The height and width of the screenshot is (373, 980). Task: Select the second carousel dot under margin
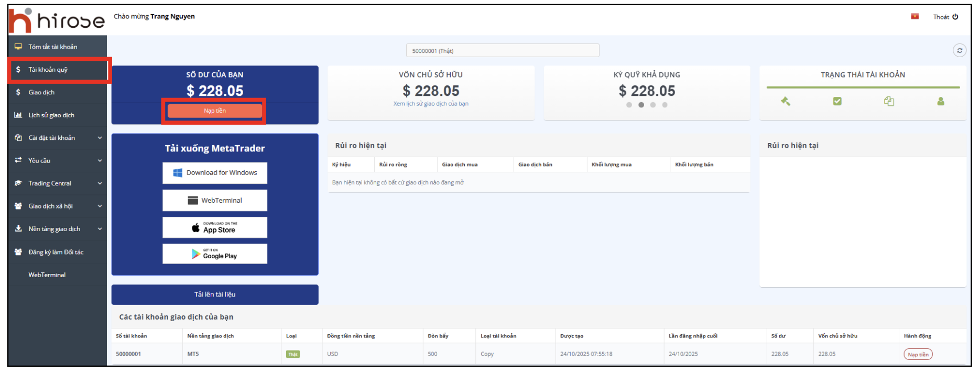[641, 105]
